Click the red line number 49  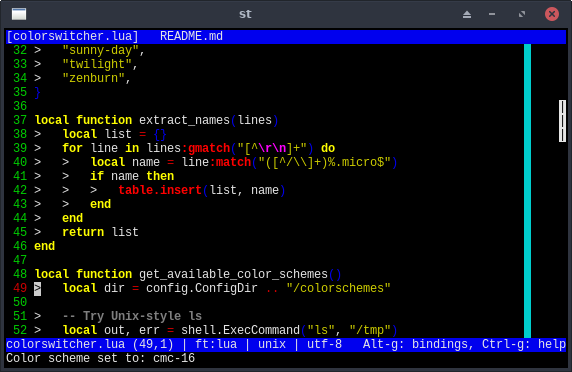tap(20, 288)
